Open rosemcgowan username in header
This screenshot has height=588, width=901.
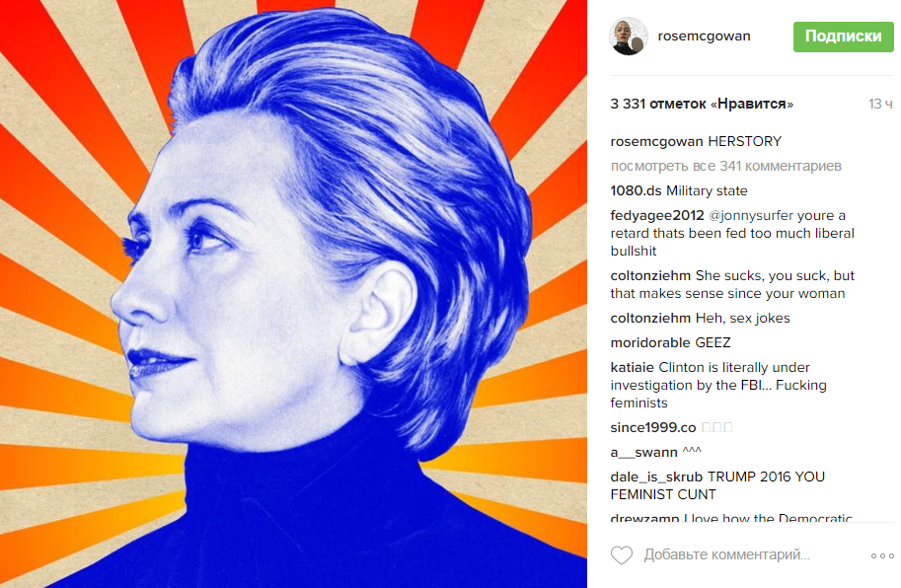pos(704,37)
